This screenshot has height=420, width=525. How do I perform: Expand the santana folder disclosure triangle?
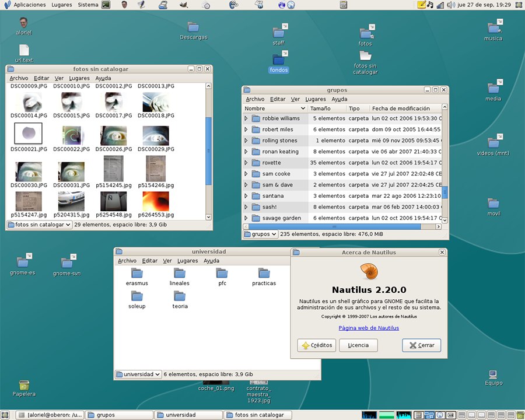click(246, 196)
